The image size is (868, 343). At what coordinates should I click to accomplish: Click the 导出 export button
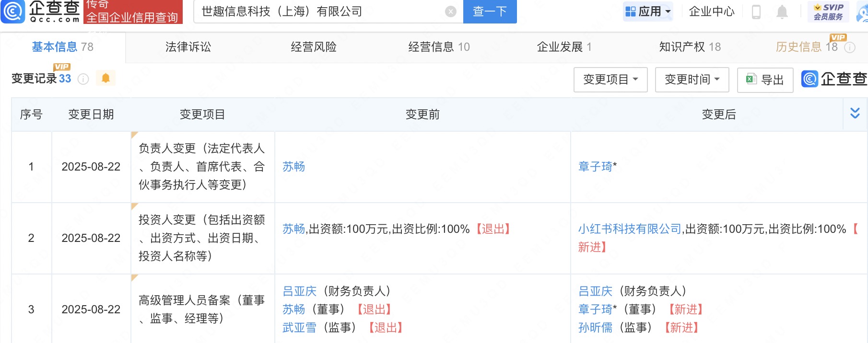point(765,80)
